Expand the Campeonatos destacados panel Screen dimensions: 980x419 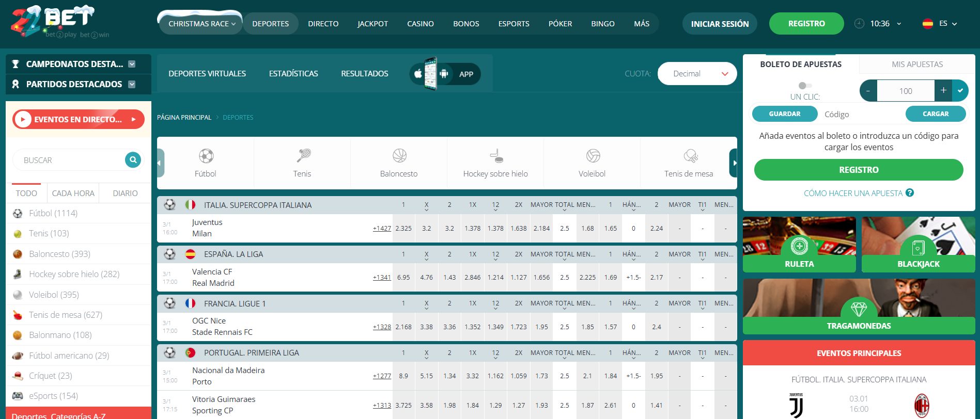[132, 64]
